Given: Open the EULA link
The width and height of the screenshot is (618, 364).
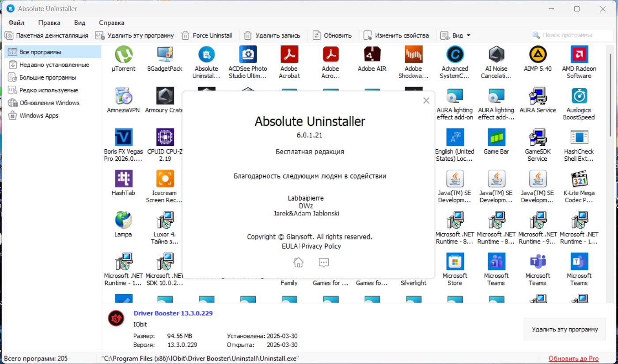Looking at the screenshot, I should pos(290,246).
